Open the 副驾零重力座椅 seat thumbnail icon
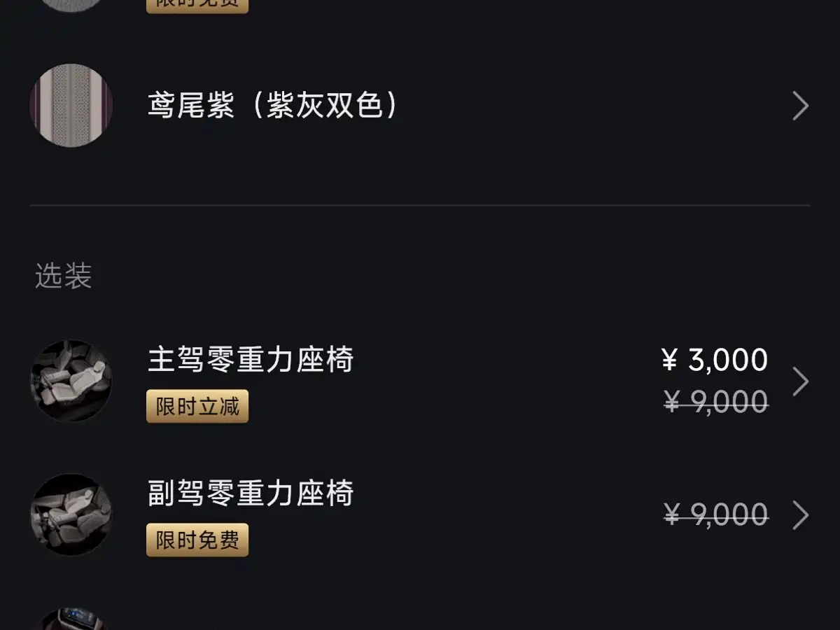Image resolution: width=840 pixels, height=630 pixels. tap(71, 514)
